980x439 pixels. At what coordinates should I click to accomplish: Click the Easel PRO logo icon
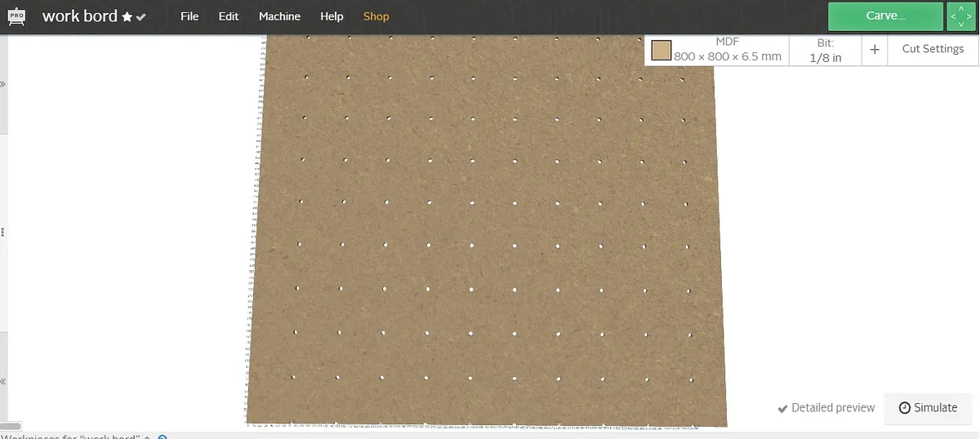pos(16,16)
